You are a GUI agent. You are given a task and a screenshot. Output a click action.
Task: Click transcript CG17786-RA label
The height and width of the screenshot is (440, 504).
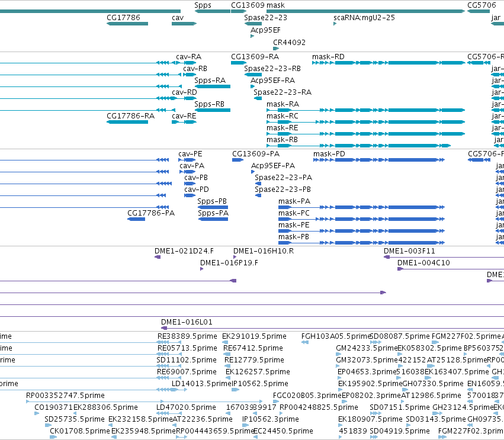click(x=131, y=116)
